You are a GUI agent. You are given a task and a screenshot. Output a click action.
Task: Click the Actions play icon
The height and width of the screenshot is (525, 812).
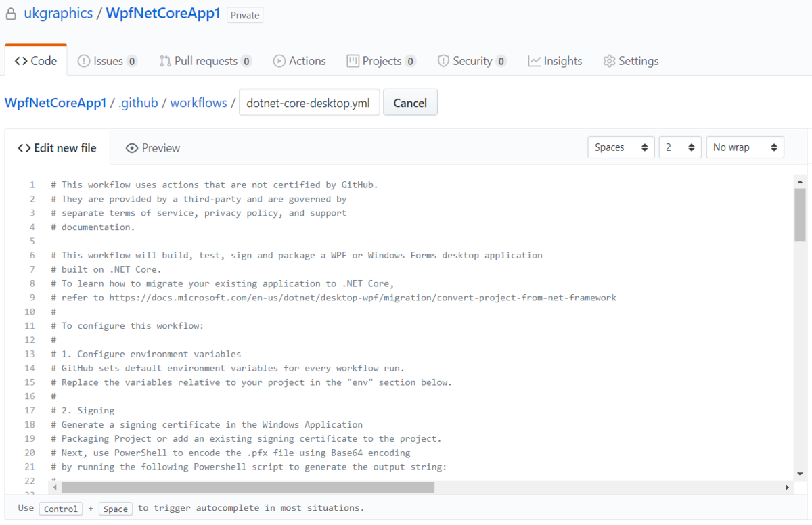[279, 61]
